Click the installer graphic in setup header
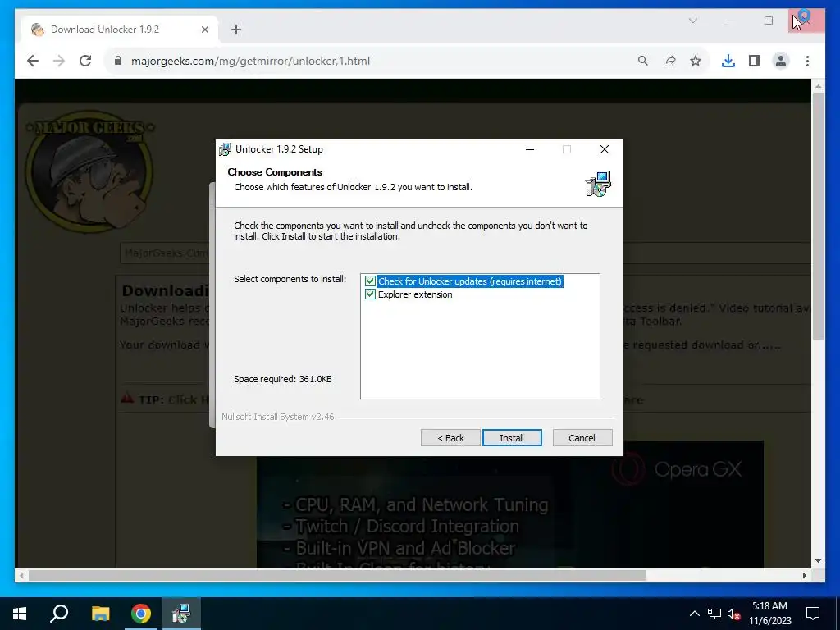Screen dimensions: 840x630 pos(598,184)
